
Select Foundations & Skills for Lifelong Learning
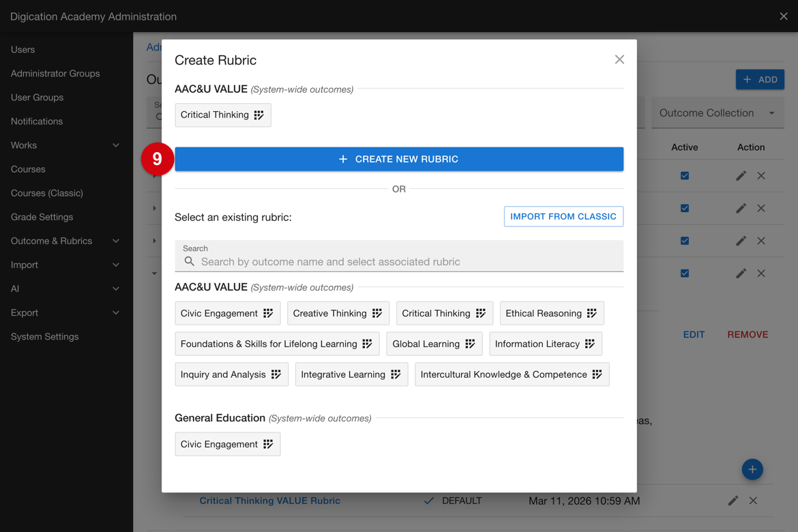click(x=277, y=344)
